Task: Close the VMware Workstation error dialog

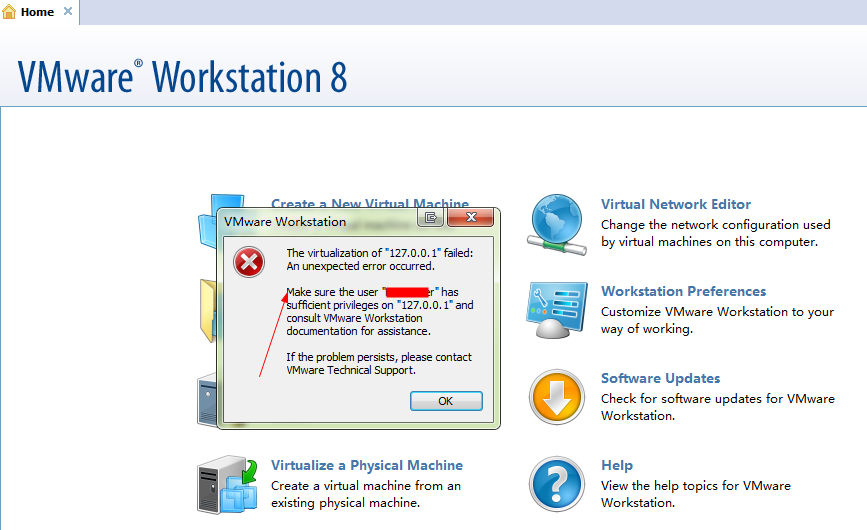Action: click(471, 217)
